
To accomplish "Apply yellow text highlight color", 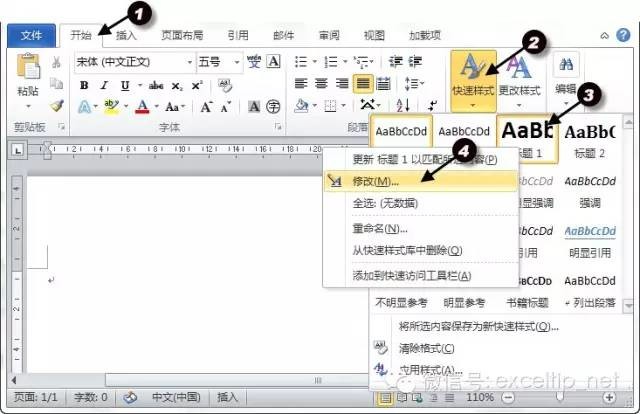I will pos(111,107).
